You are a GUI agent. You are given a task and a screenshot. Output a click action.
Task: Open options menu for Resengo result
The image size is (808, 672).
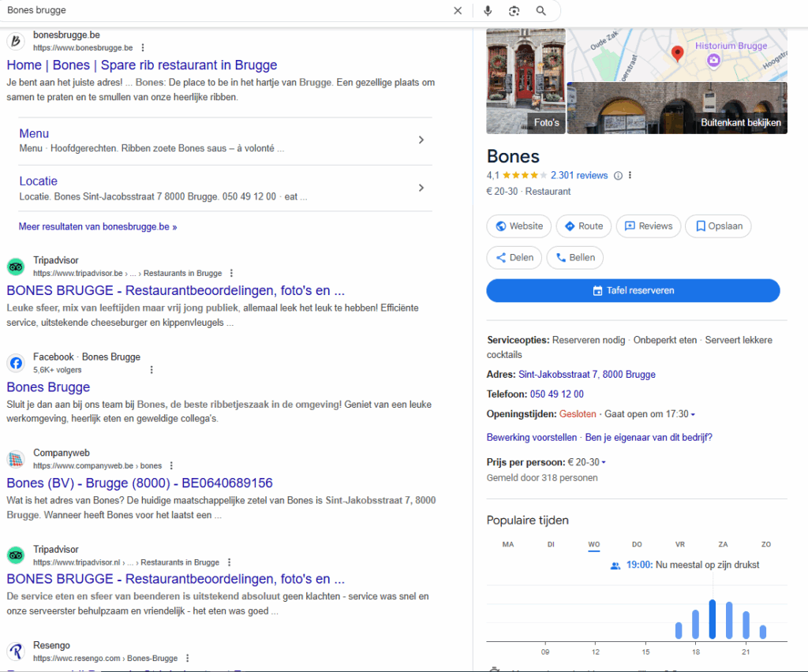coord(188,658)
